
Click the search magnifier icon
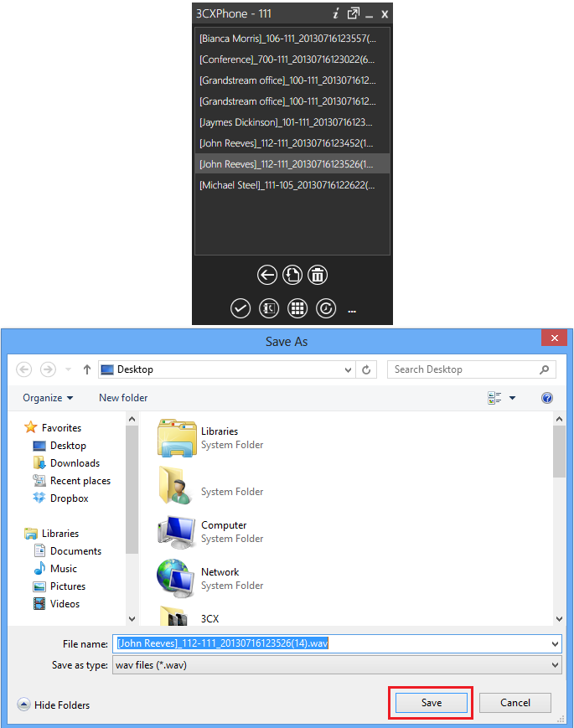(545, 369)
